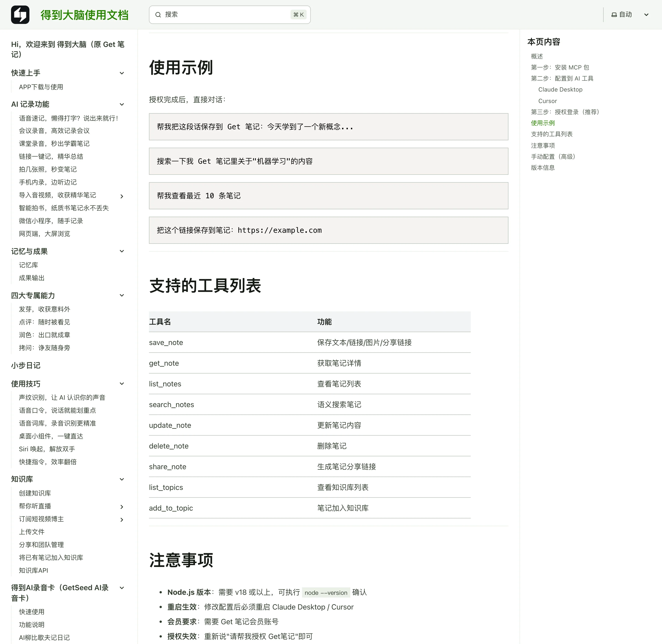Open 微信小程序，随手记录 page
Image resolution: width=662 pixels, height=644 pixels.
[51, 221]
